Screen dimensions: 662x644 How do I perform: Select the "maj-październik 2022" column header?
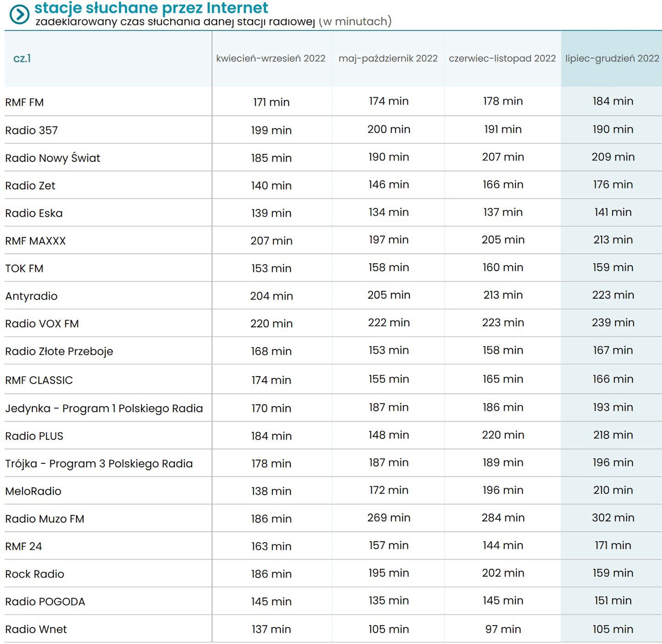388,59
